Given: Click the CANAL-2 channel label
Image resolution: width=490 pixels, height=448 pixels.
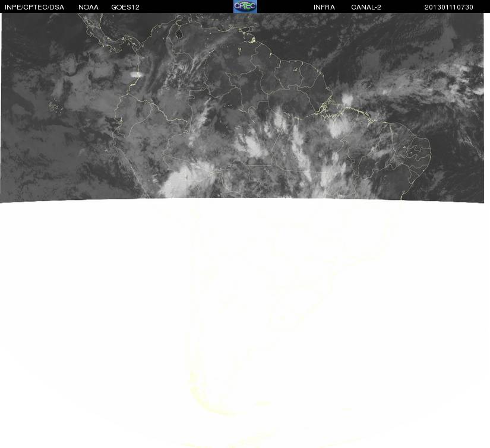Looking at the screenshot, I should click(366, 7).
